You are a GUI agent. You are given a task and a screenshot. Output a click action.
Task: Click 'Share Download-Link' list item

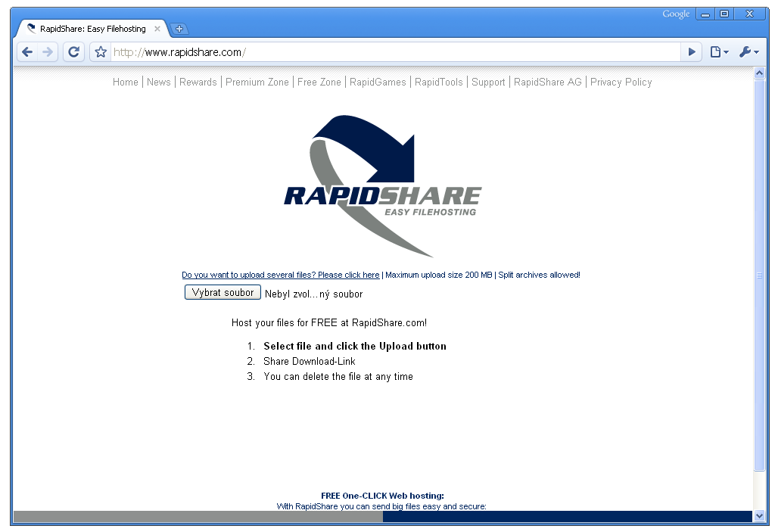coord(310,362)
